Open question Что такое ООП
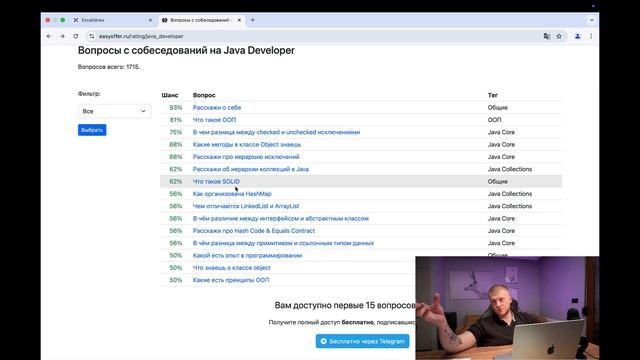 pyautogui.click(x=214, y=120)
